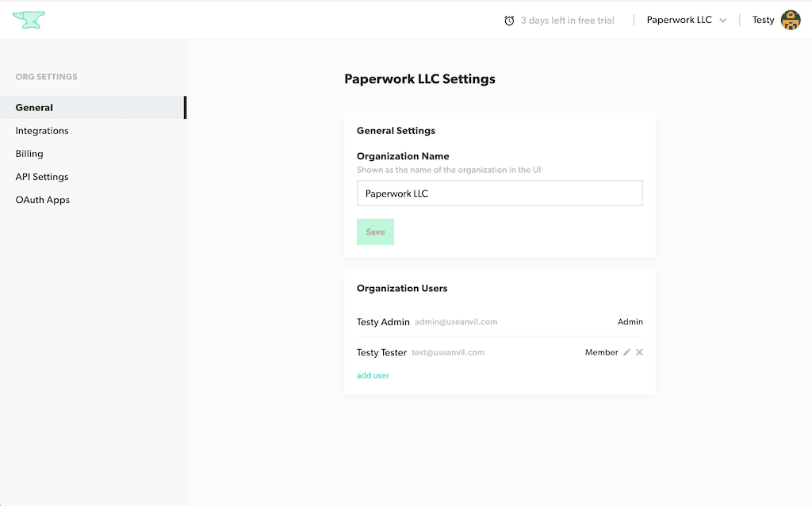Viewport: 812px width, 506px height.
Task: Click the Member role label for Testy Tester
Action: pyautogui.click(x=601, y=352)
